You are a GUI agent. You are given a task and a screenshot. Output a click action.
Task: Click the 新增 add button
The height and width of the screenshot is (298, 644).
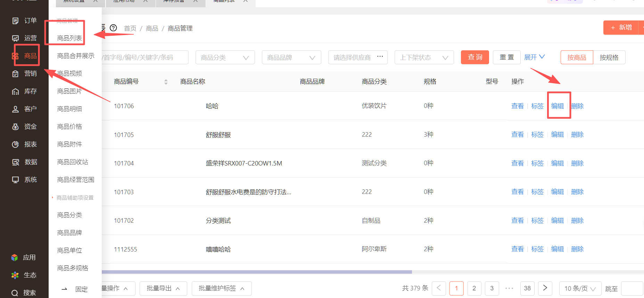tap(621, 27)
